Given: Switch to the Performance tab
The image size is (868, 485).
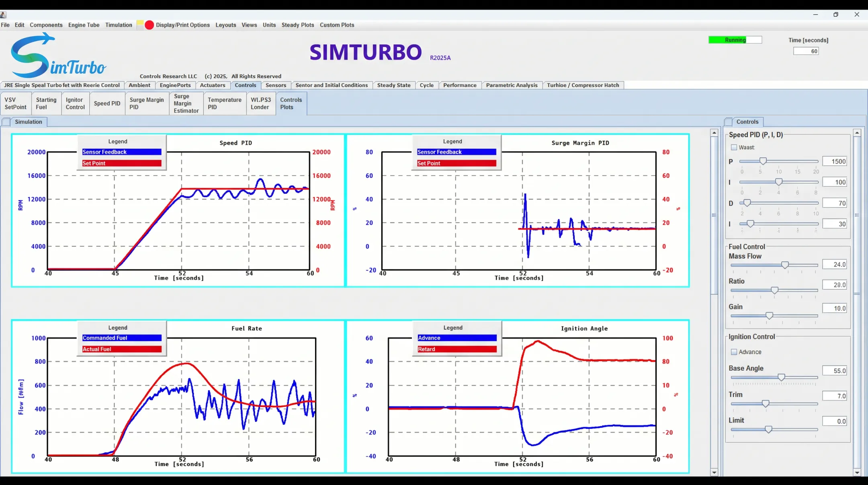Looking at the screenshot, I should [460, 85].
